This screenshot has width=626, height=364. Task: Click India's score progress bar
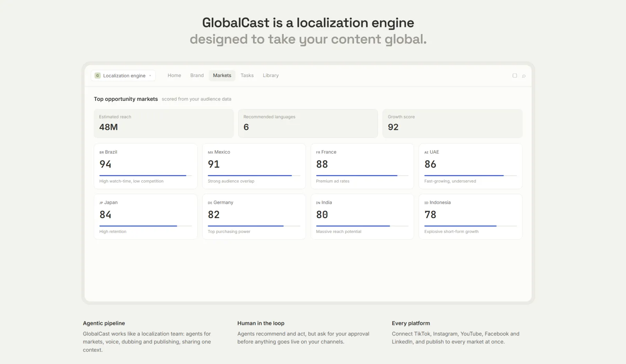point(362,226)
